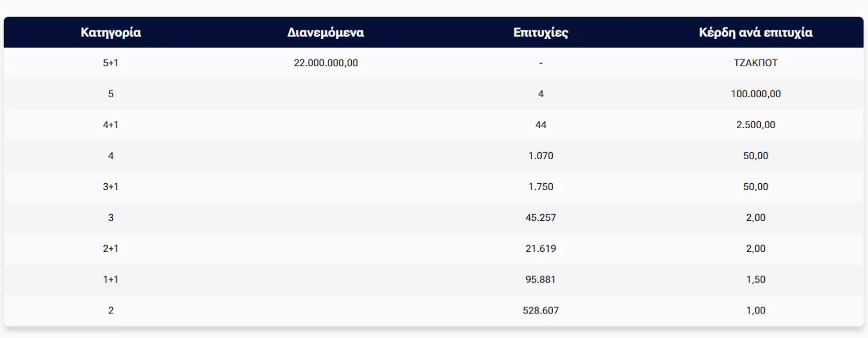Click the Κατηγορία column header
Screen dimensions: 868x338
click(111, 33)
